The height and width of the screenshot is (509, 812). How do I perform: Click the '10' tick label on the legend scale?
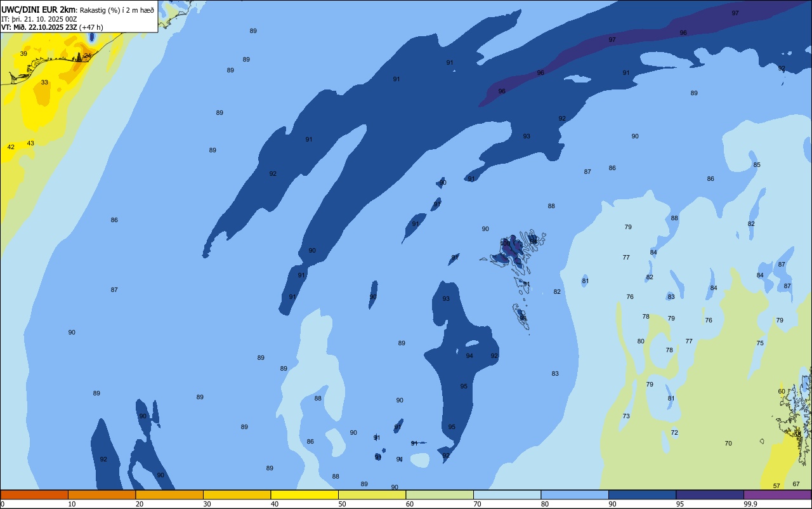click(x=72, y=504)
